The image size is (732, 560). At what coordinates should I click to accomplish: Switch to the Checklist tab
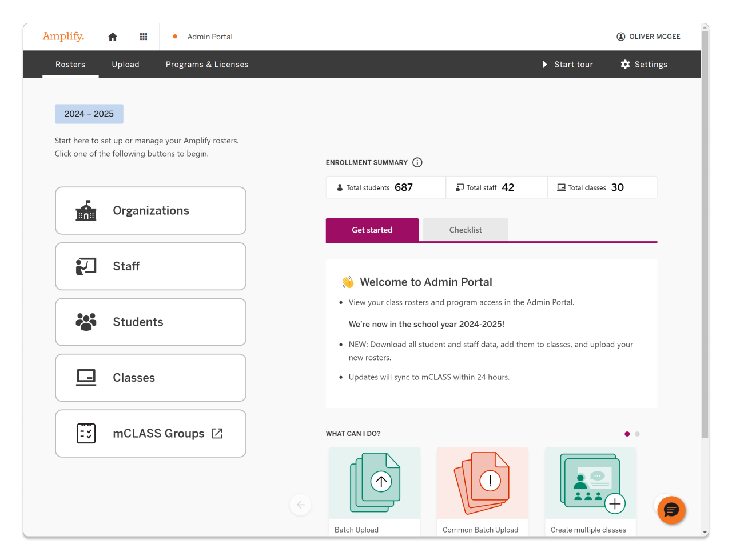pos(466,230)
